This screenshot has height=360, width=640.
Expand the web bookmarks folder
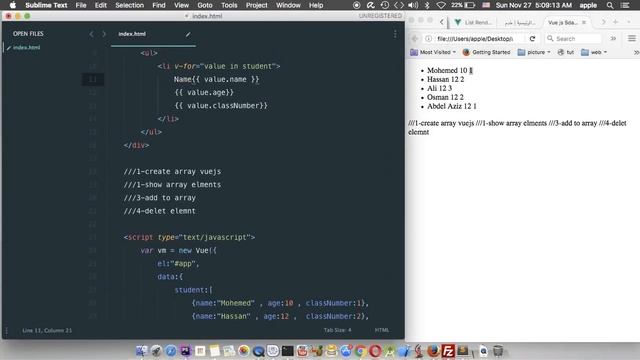pos(594,52)
